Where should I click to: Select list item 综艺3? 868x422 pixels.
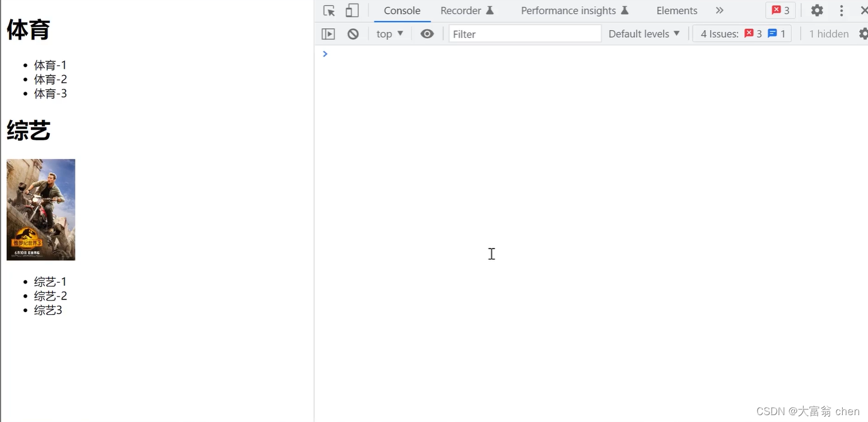pos(48,310)
